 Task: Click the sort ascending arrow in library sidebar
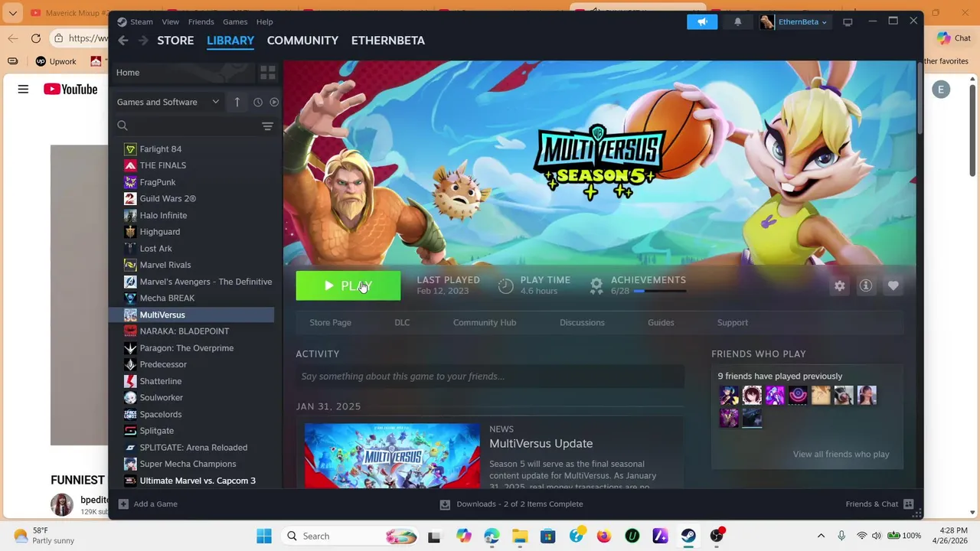237,102
